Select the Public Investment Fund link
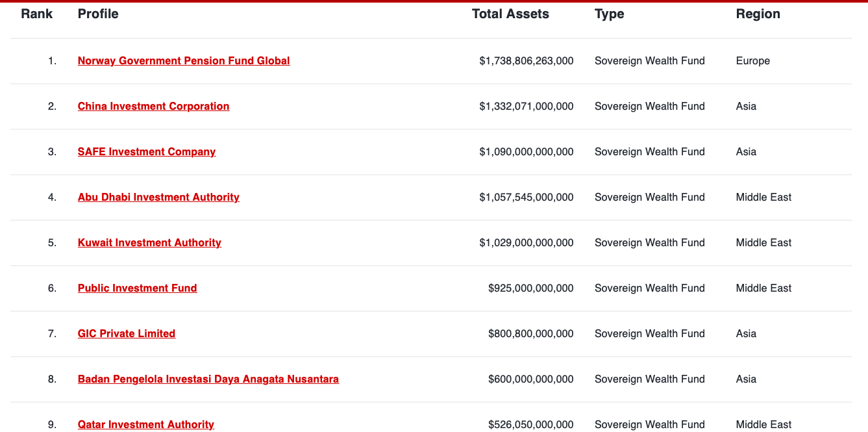The image size is (868, 432). pos(137,288)
